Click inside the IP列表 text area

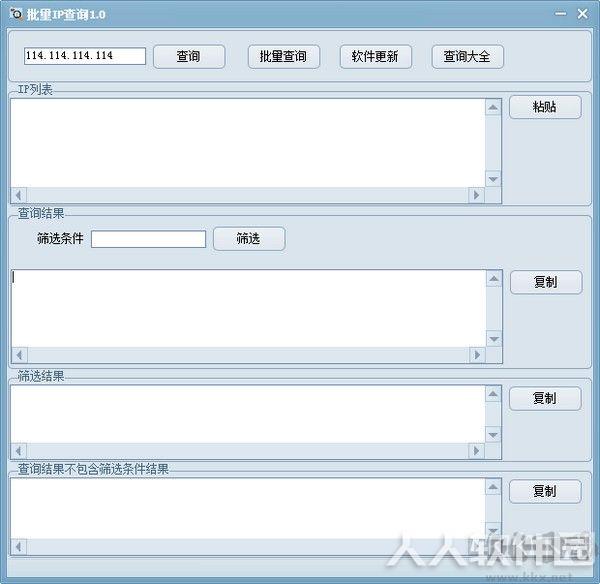click(248, 143)
